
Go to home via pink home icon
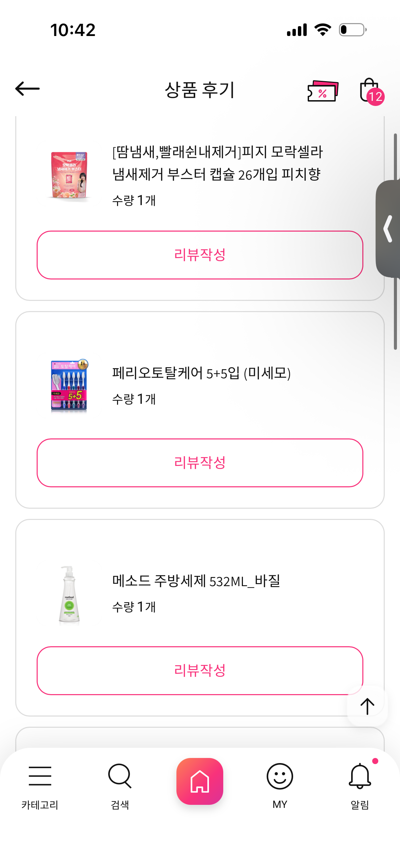tap(200, 781)
